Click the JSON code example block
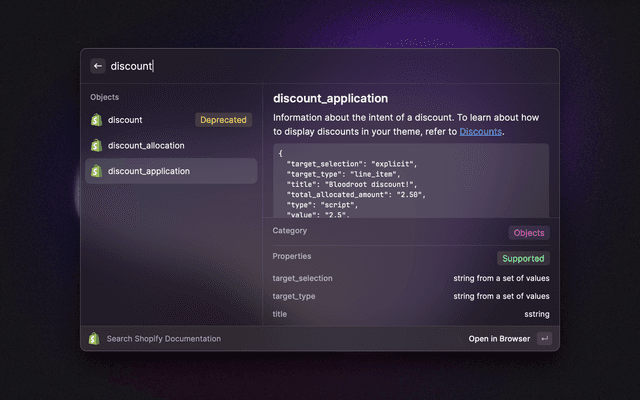Viewport: 640px width, 400px height. [x=410, y=180]
